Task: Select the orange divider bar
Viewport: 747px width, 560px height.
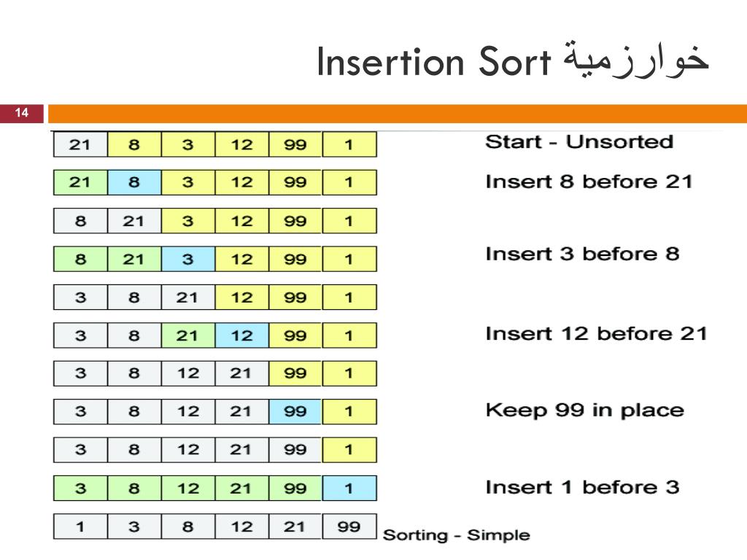Action: [x=398, y=114]
